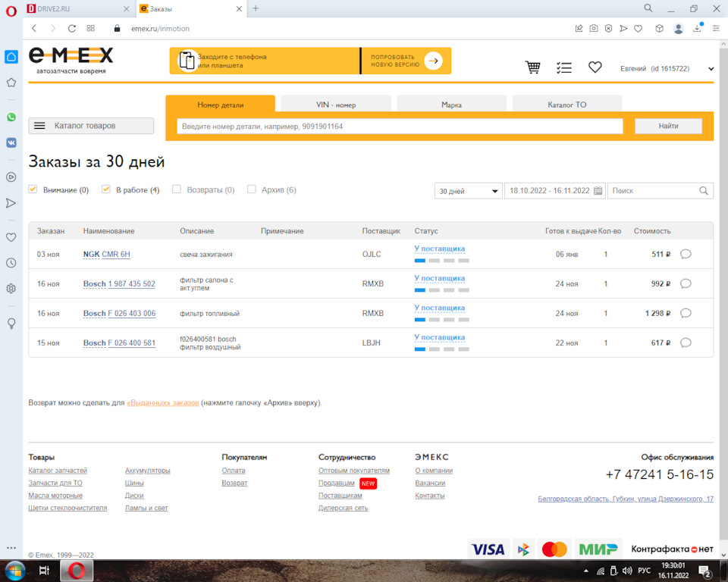Open Opera menu logo button
The height and width of the screenshot is (582, 728).
point(11,10)
